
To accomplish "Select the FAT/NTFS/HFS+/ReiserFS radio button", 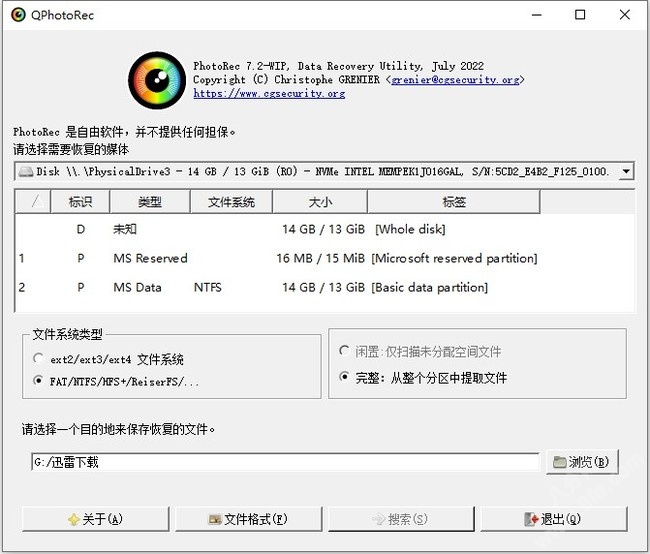I will [38, 380].
